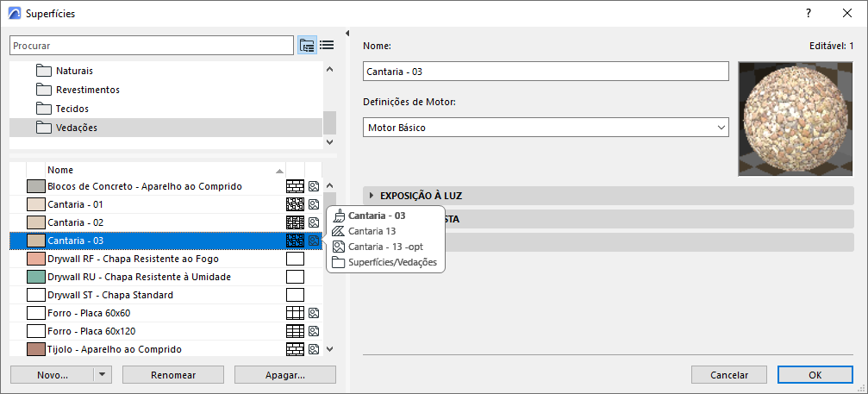
Task: Click the Cantaria - 01 hatch pattern icon
Action: (295, 204)
